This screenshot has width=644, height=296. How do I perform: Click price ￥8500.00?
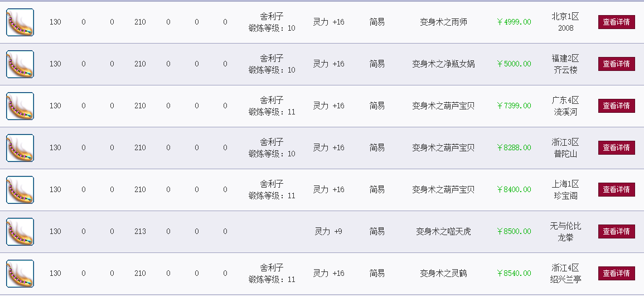click(514, 231)
